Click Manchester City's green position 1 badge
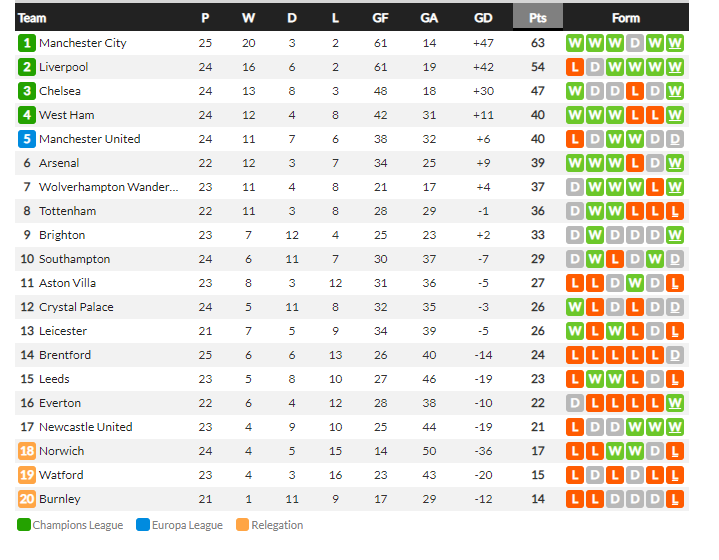 click(x=27, y=43)
